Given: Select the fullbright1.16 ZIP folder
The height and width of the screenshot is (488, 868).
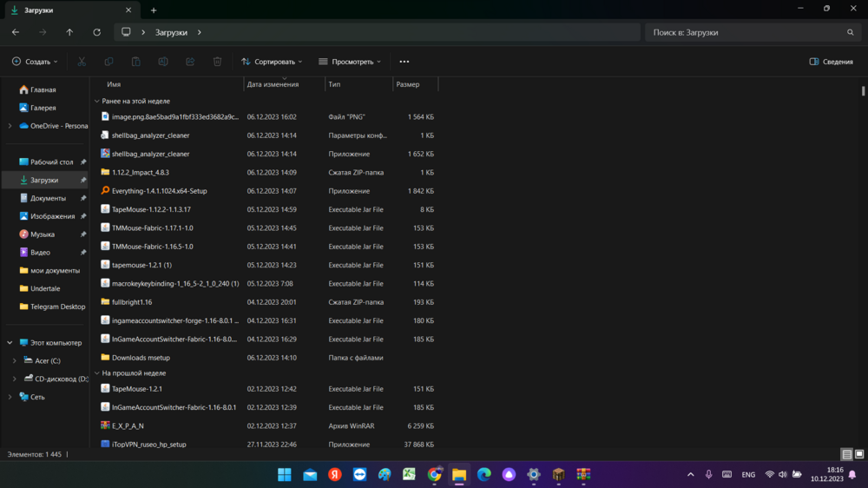Looking at the screenshot, I should [x=132, y=302].
